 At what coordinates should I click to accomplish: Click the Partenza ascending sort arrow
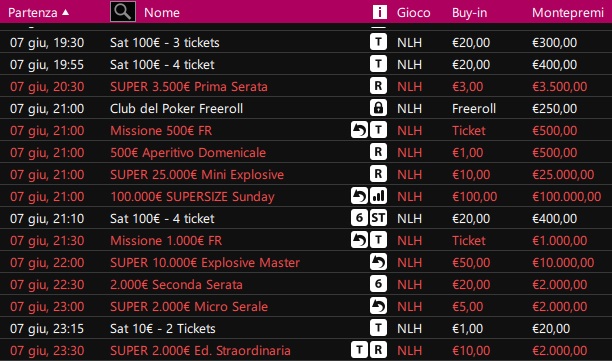[66, 12]
